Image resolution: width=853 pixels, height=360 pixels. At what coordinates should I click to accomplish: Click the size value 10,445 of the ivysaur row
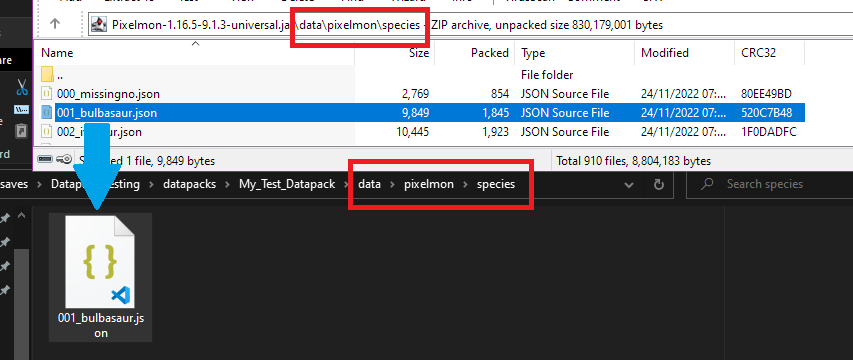tap(412, 132)
